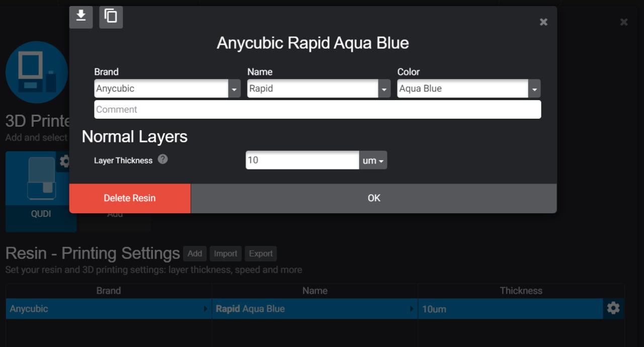The width and height of the screenshot is (644, 347).
Task: Open the um unit dropdown
Action: [373, 160]
